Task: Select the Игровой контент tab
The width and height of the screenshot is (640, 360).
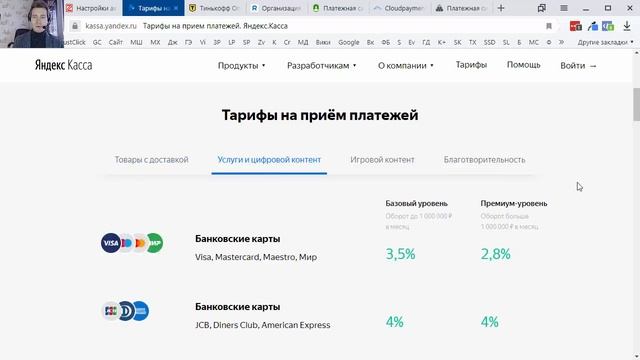Action: click(x=382, y=160)
